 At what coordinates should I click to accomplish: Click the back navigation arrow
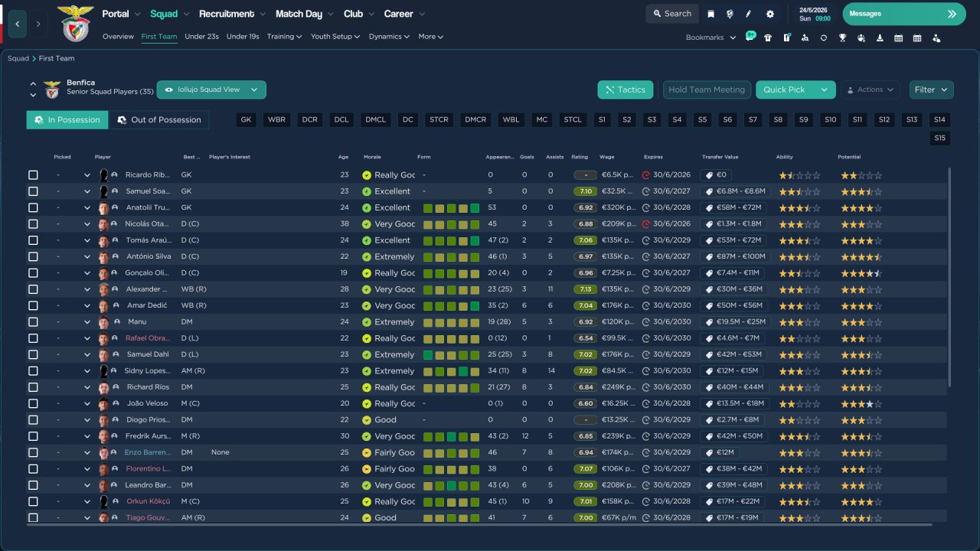point(17,24)
